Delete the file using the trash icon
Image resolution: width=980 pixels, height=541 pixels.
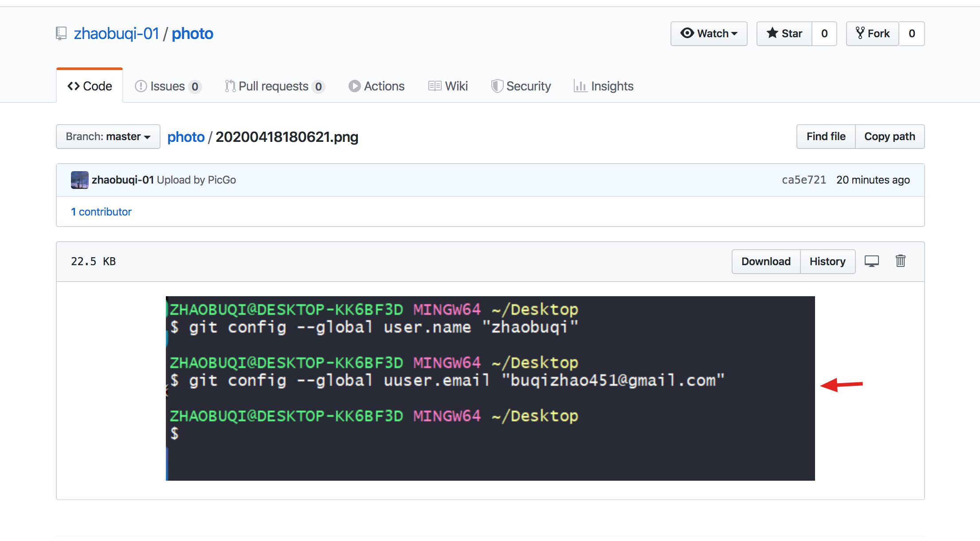(x=901, y=261)
